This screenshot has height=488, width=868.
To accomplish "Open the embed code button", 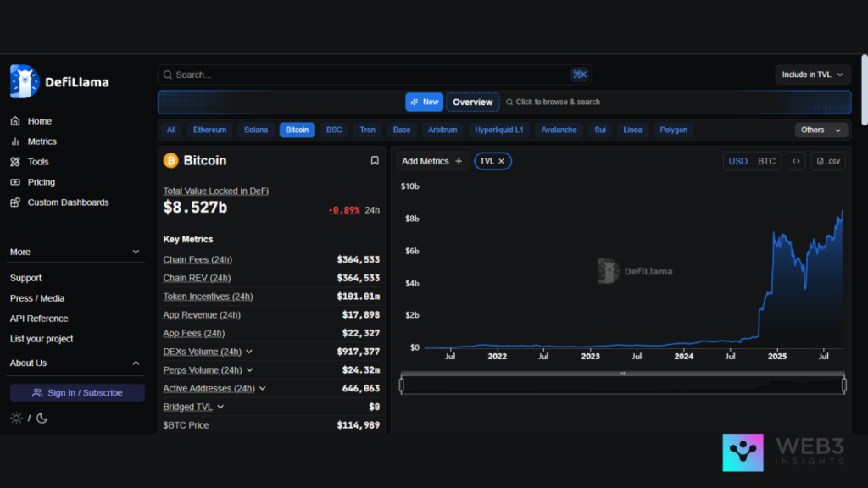I will 796,161.
